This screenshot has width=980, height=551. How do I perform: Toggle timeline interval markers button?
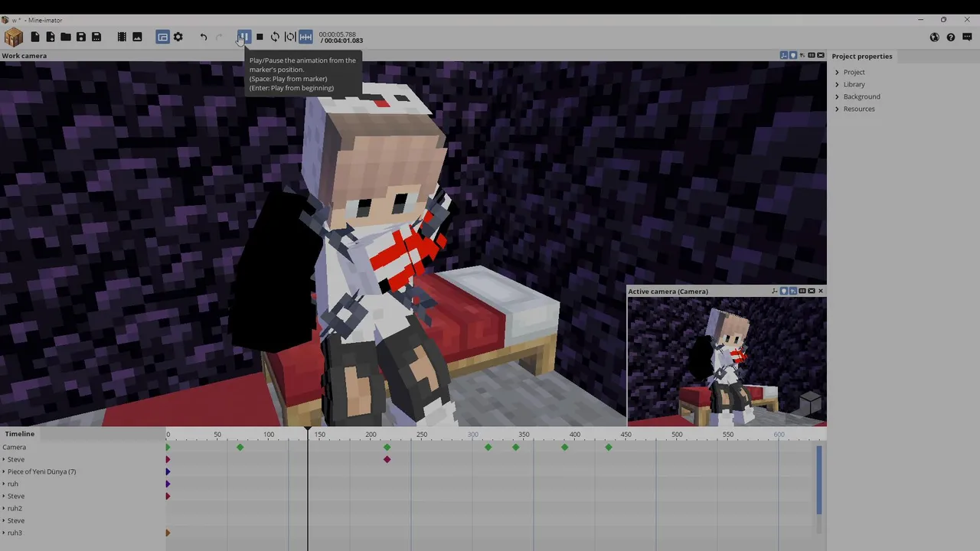pyautogui.click(x=305, y=37)
